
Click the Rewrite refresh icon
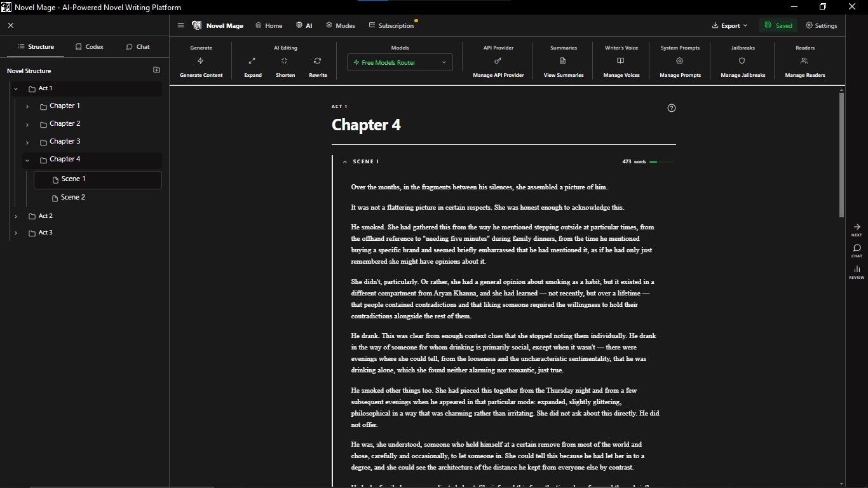click(318, 61)
